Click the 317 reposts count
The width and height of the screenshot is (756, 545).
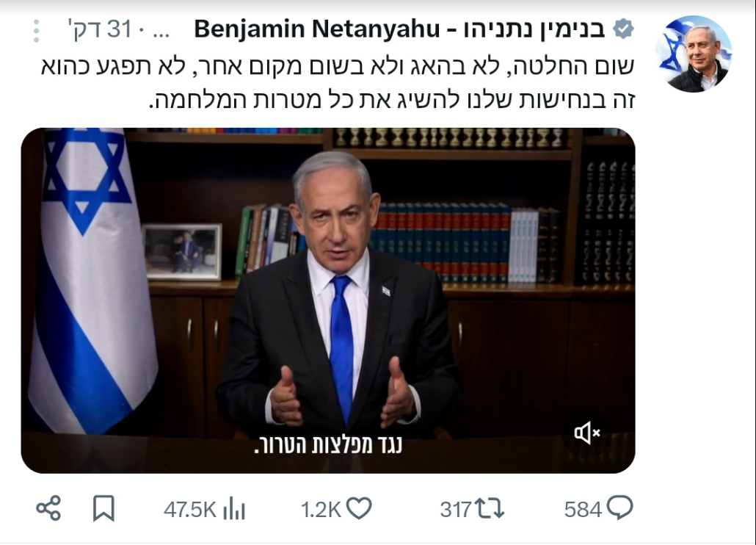point(456,510)
